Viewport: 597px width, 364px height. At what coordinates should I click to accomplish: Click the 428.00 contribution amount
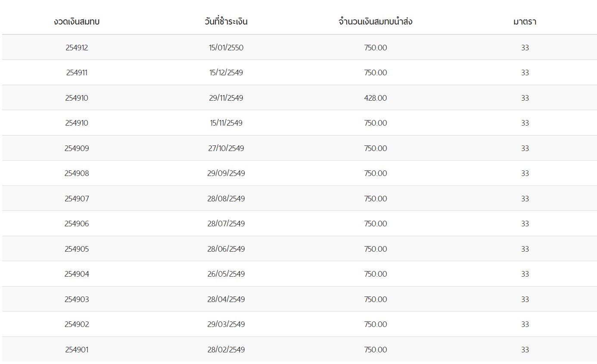tap(375, 98)
